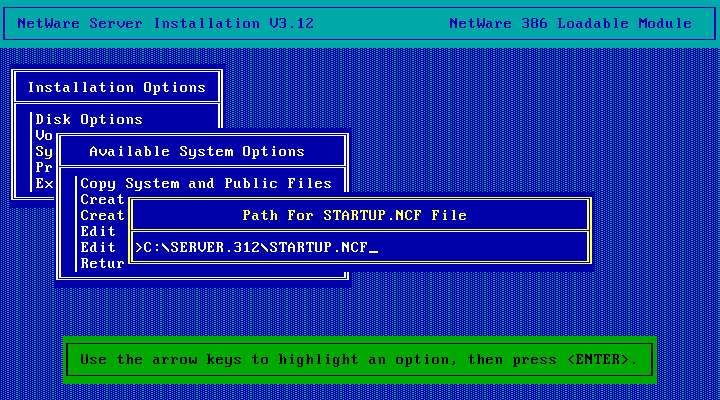This screenshot has height=400, width=720.
Task: Select the white 'Creat' option above the highlighted one
Action: [102, 199]
